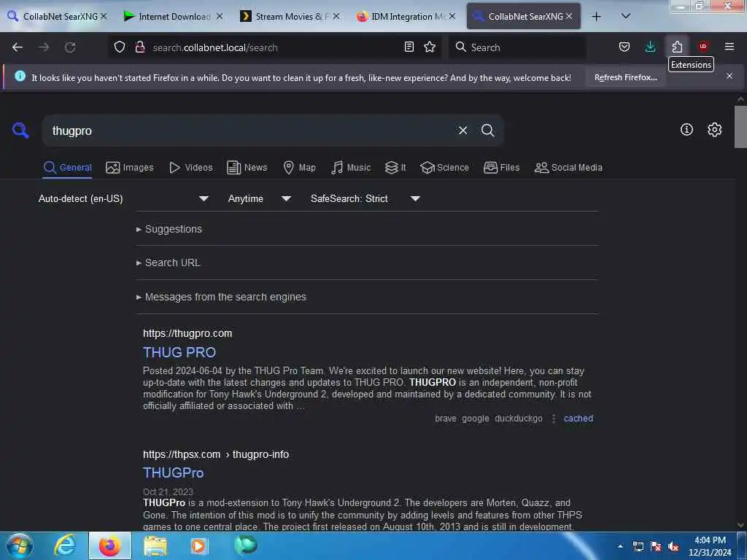The height and width of the screenshot is (560, 747).
Task: Launch Internet Explorer from taskbar
Action: point(65,545)
